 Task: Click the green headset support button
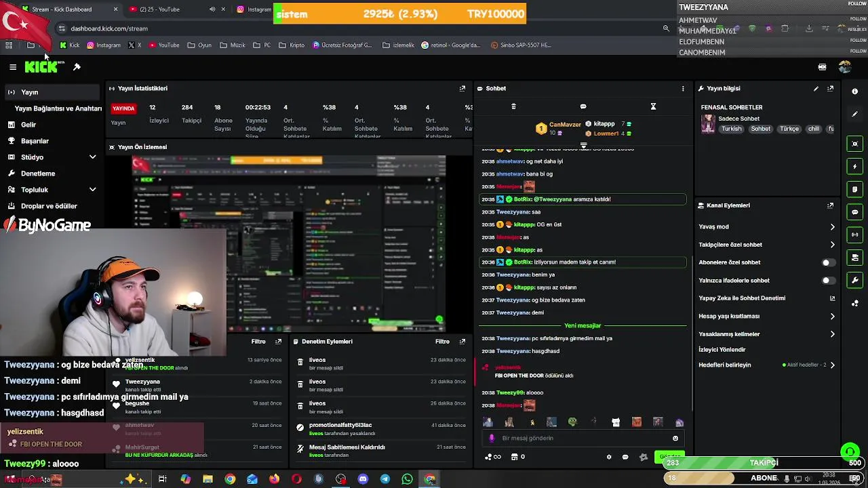pyautogui.click(x=850, y=451)
